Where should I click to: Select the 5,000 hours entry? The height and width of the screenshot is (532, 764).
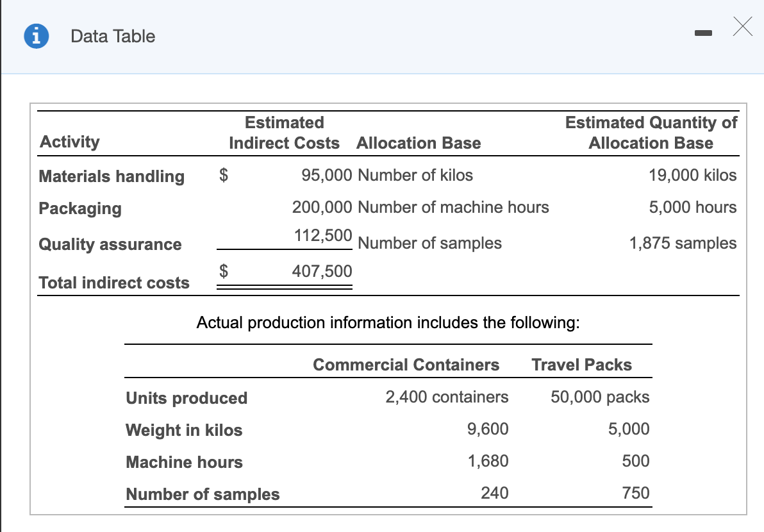[702, 207]
